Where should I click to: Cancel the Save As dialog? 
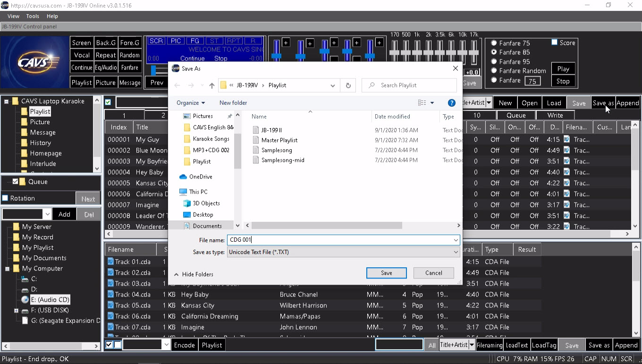pyautogui.click(x=433, y=273)
